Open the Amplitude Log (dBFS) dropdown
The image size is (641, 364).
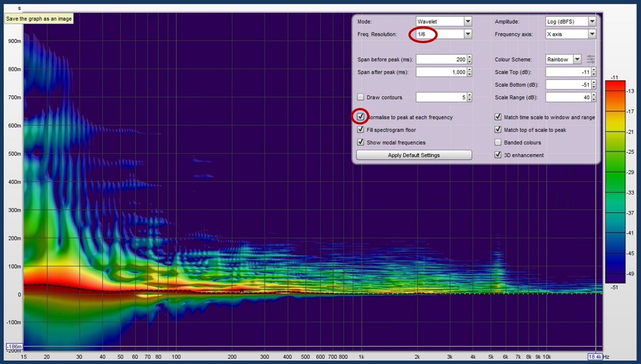click(x=592, y=21)
